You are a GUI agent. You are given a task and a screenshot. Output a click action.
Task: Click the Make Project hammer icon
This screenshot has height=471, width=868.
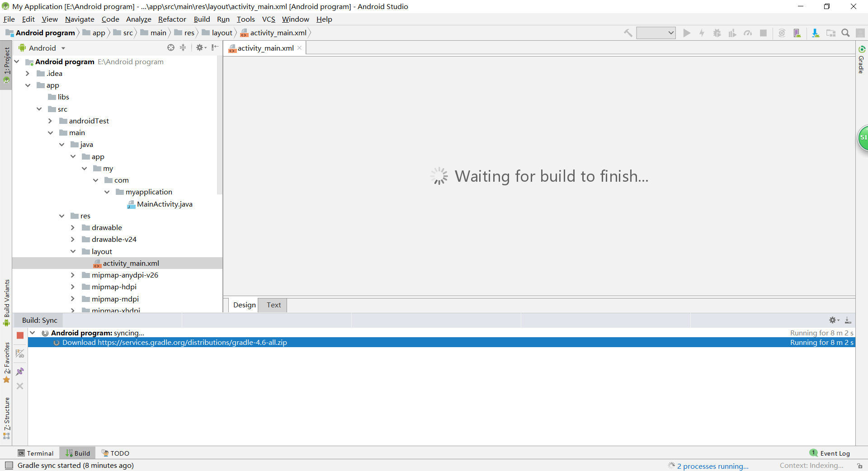pyautogui.click(x=628, y=33)
